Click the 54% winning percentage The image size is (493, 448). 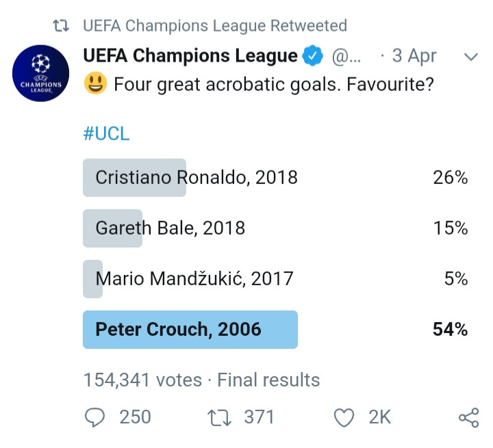tap(450, 330)
